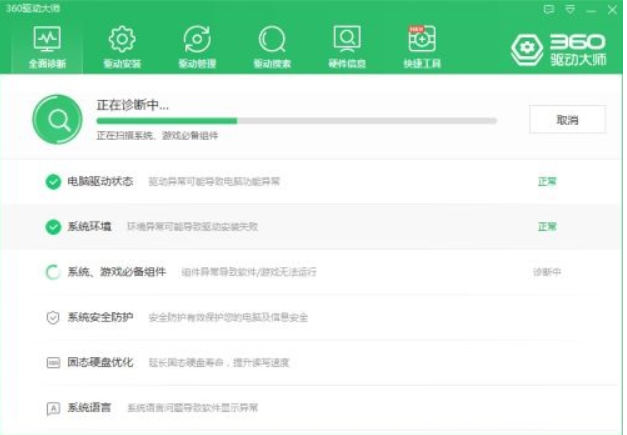Click SSD icon beside 固态硬盘优化
Viewport: 627px width, 435px height.
click(53, 363)
